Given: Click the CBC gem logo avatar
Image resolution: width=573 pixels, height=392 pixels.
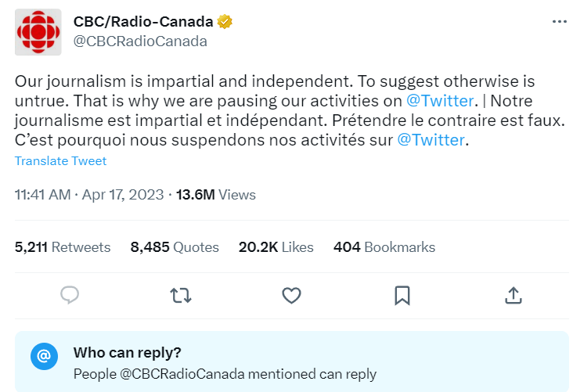Looking at the screenshot, I should pyautogui.click(x=38, y=32).
